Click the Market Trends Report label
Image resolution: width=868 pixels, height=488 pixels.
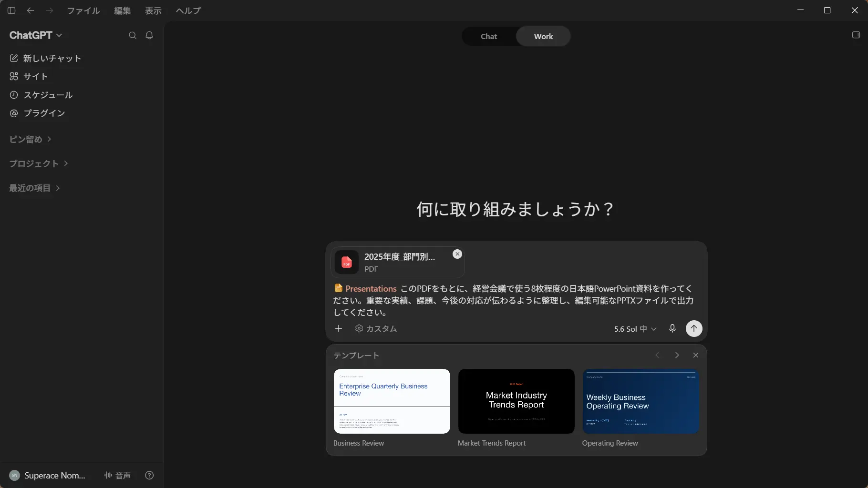492,443
